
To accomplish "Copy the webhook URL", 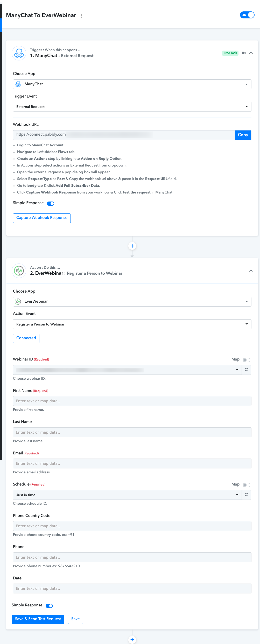I will click(x=243, y=135).
